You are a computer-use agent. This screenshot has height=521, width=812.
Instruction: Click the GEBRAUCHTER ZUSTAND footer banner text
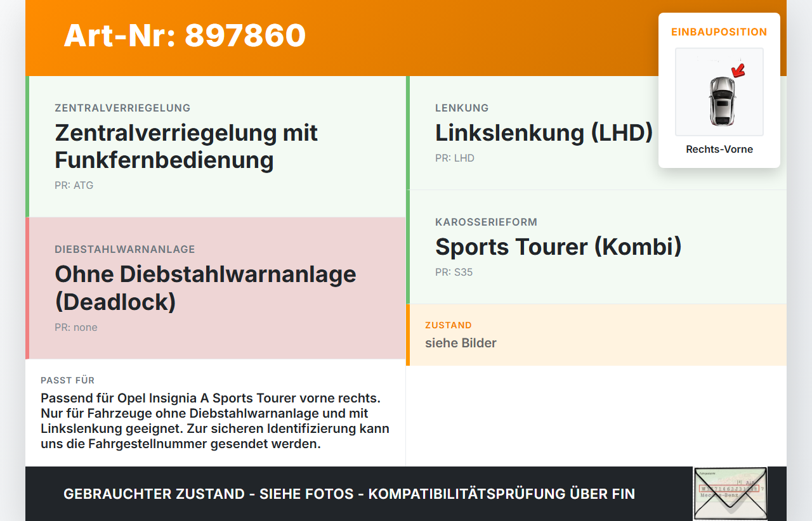tap(349, 494)
